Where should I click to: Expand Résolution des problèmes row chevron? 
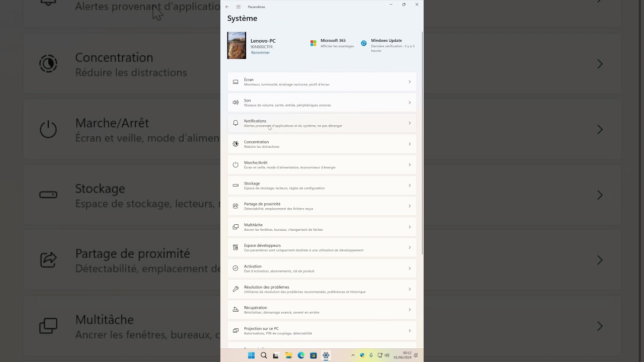(x=410, y=289)
